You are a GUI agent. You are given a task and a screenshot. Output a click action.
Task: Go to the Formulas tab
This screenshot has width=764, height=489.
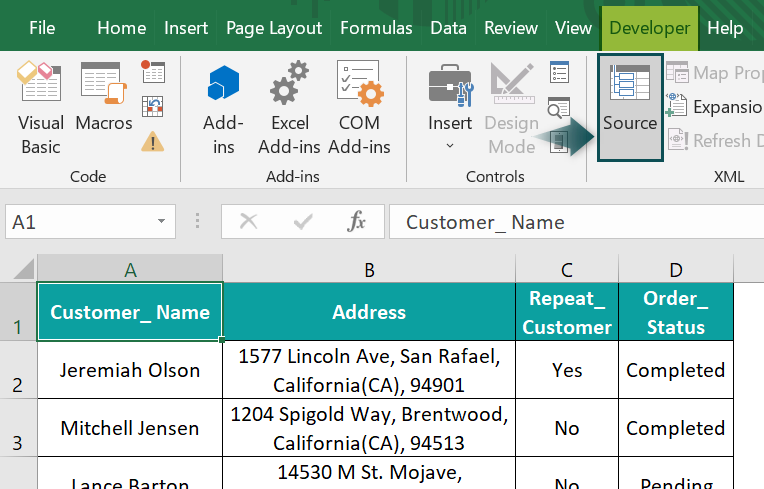376,28
